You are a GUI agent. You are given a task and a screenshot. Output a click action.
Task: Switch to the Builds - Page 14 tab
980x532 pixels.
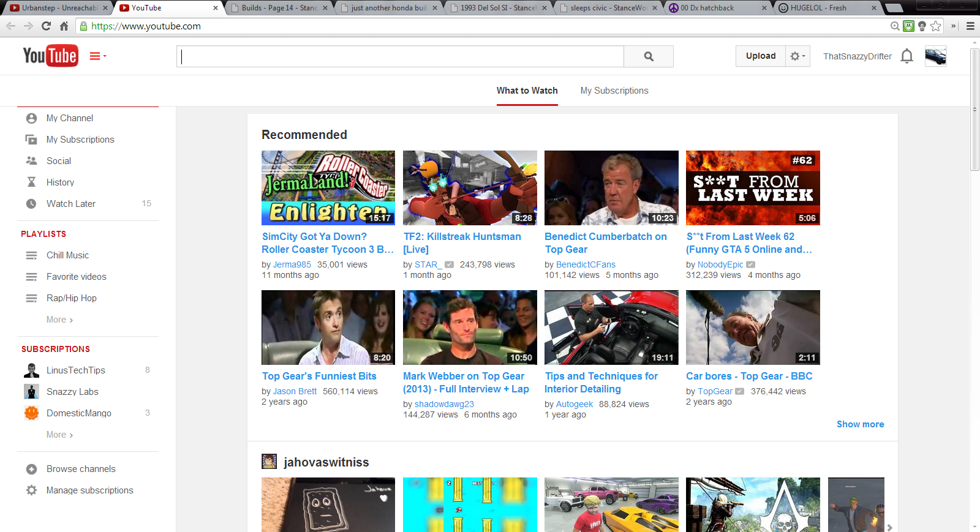[280, 8]
